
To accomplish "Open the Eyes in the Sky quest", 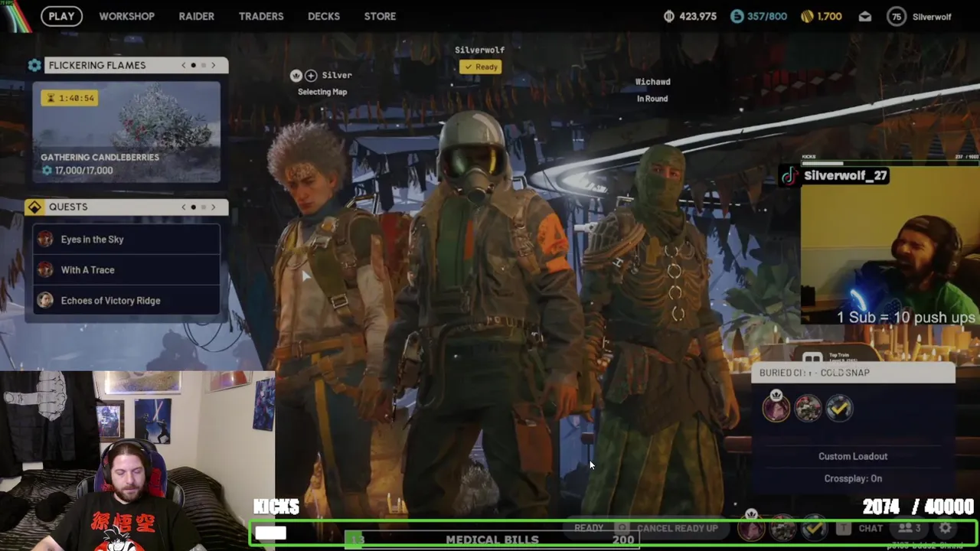I will [126, 240].
